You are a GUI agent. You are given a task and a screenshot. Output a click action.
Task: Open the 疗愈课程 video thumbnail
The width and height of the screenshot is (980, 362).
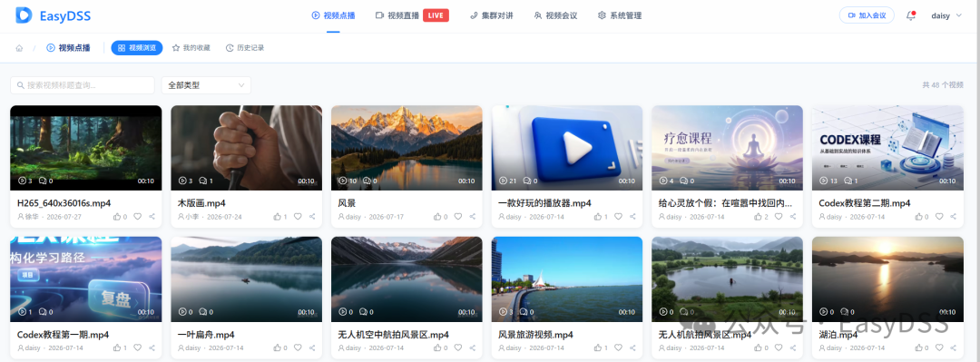(728, 148)
